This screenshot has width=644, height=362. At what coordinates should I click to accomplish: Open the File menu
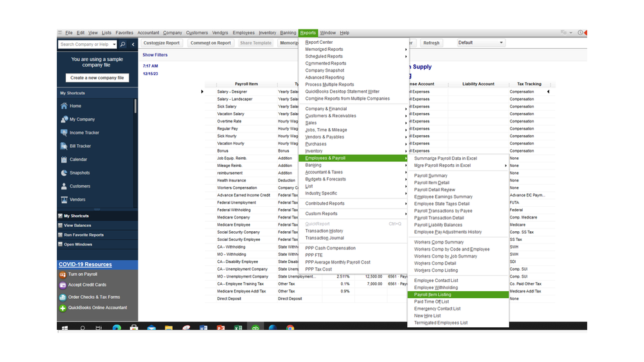point(68,33)
